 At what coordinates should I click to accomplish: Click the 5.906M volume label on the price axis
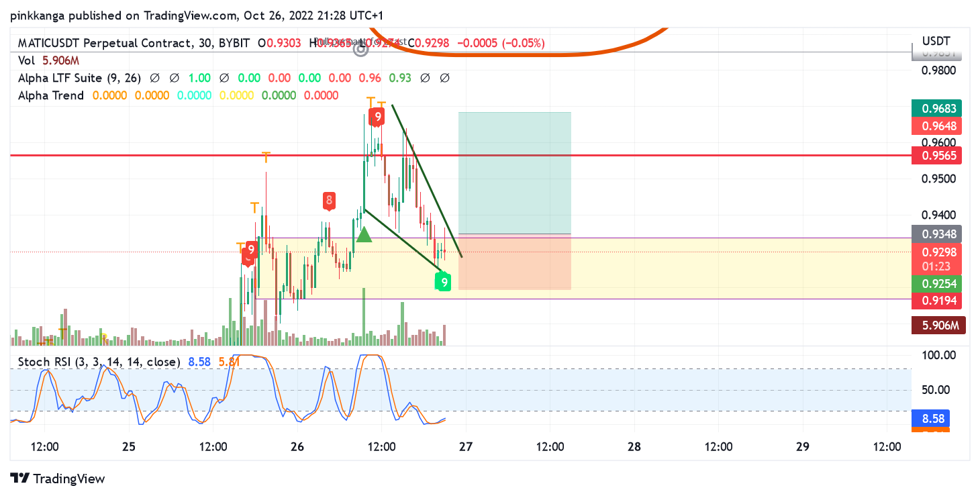[938, 326]
